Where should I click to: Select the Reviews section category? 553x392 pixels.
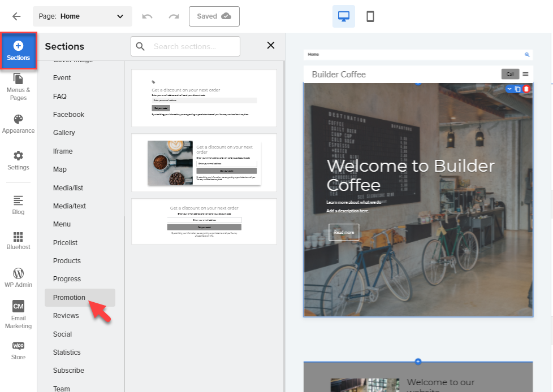point(66,316)
